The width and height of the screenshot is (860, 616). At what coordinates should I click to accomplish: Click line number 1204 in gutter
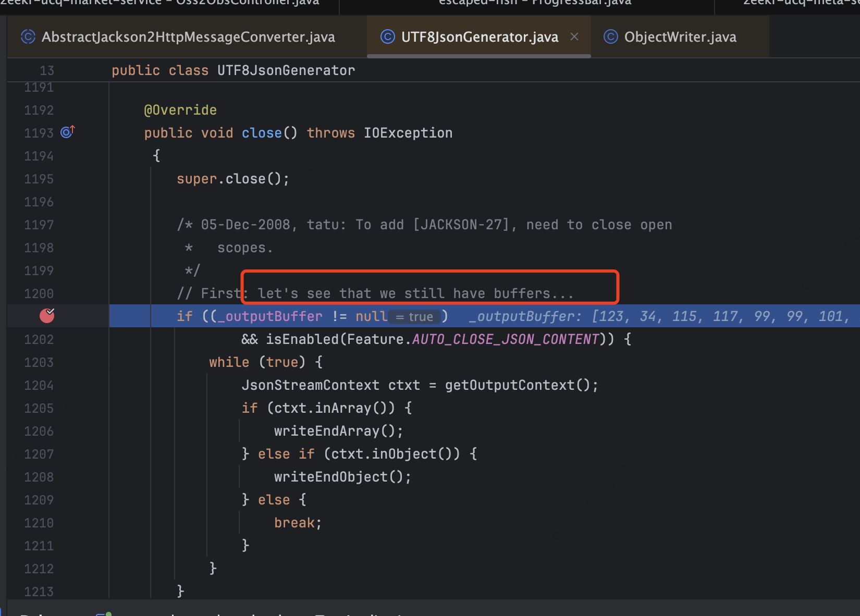point(39,385)
